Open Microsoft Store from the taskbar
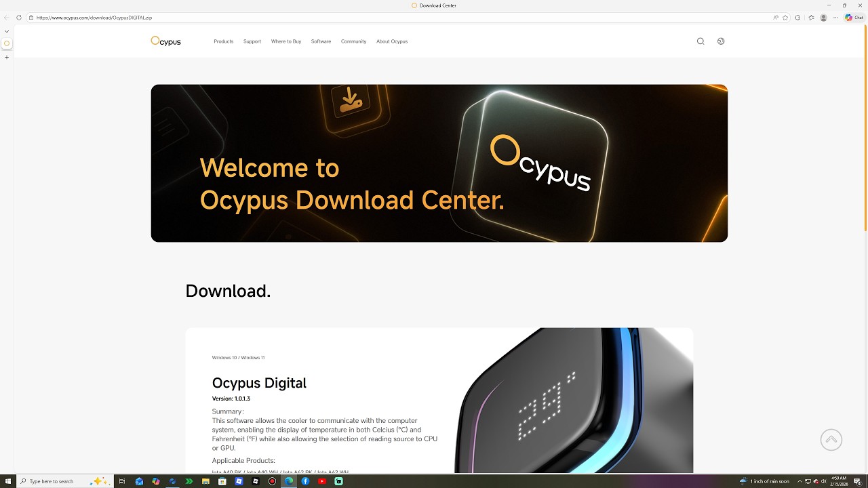Image resolution: width=868 pixels, height=488 pixels. (222, 481)
